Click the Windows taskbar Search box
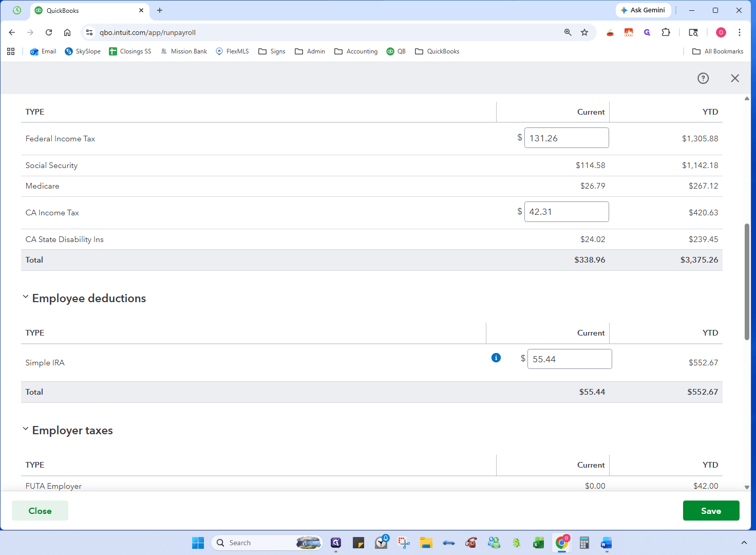The image size is (756, 555). point(267,543)
